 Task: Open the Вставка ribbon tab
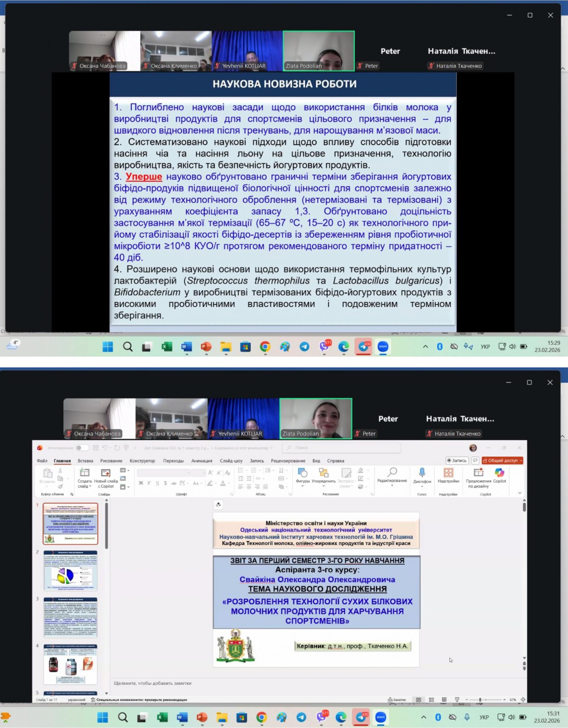pos(85,461)
